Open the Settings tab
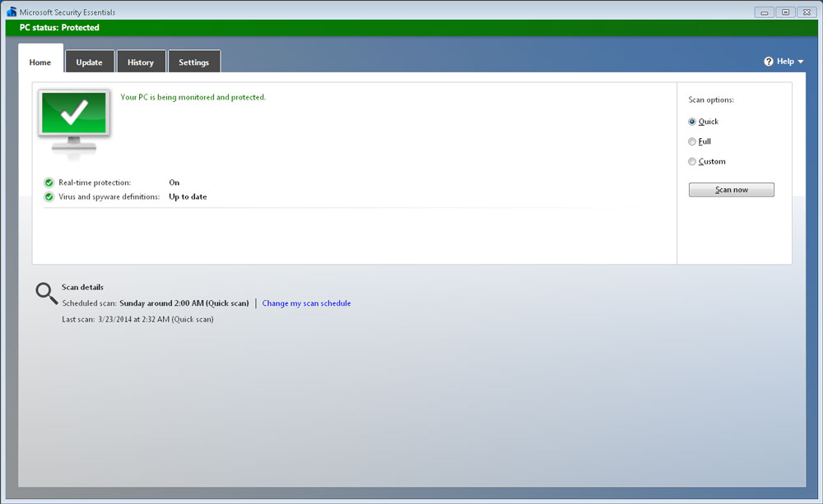Image resolution: width=823 pixels, height=504 pixels. (x=193, y=62)
